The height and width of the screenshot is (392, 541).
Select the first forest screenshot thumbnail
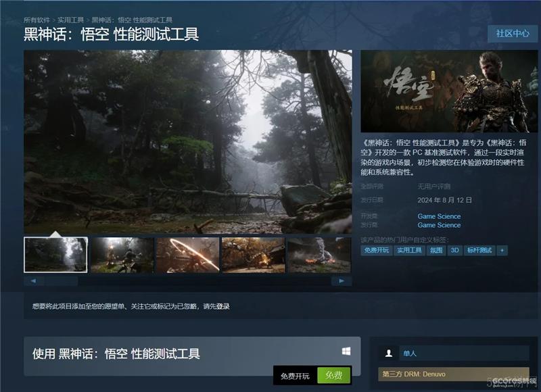(x=55, y=255)
